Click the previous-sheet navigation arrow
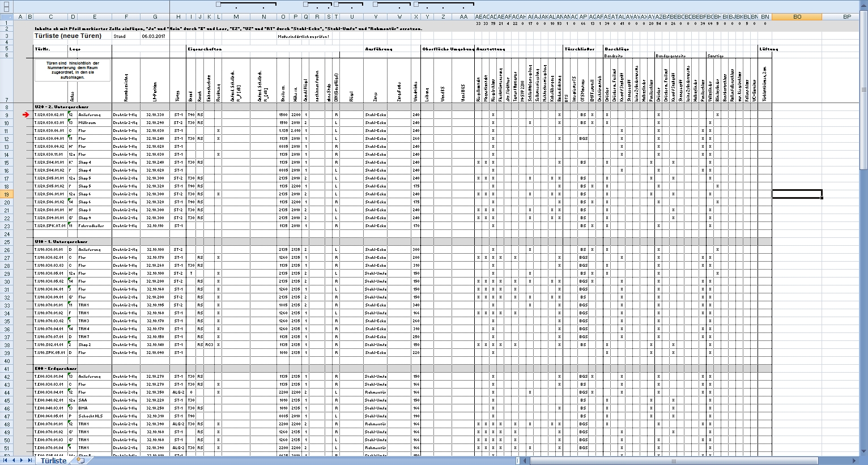Viewport: 868px width, 465px height. point(14,460)
